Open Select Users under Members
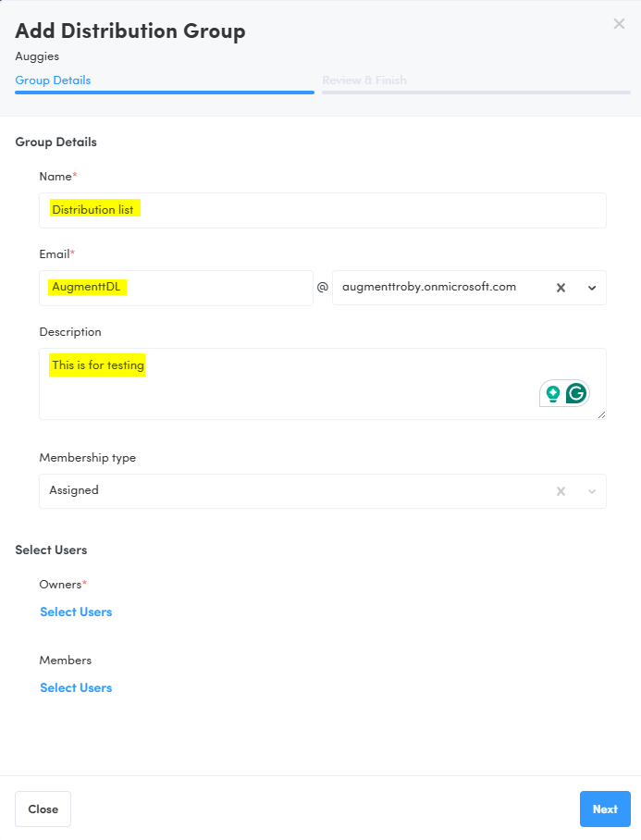This screenshot has height=840, width=641. coord(76,688)
